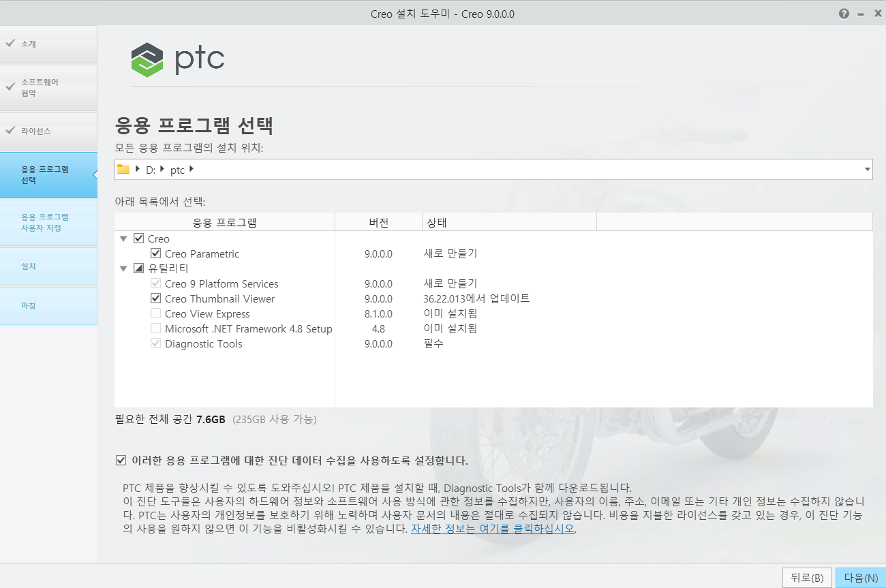Image resolution: width=886 pixels, height=588 pixels.
Task: Uncheck the Creo Parametric checkbox
Action: 155,254
